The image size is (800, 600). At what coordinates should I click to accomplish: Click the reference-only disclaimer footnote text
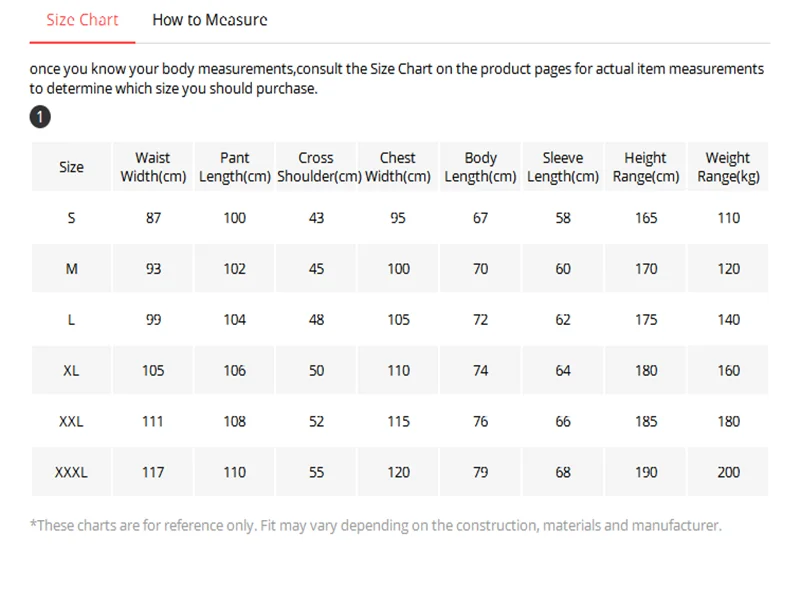coord(376,526)
